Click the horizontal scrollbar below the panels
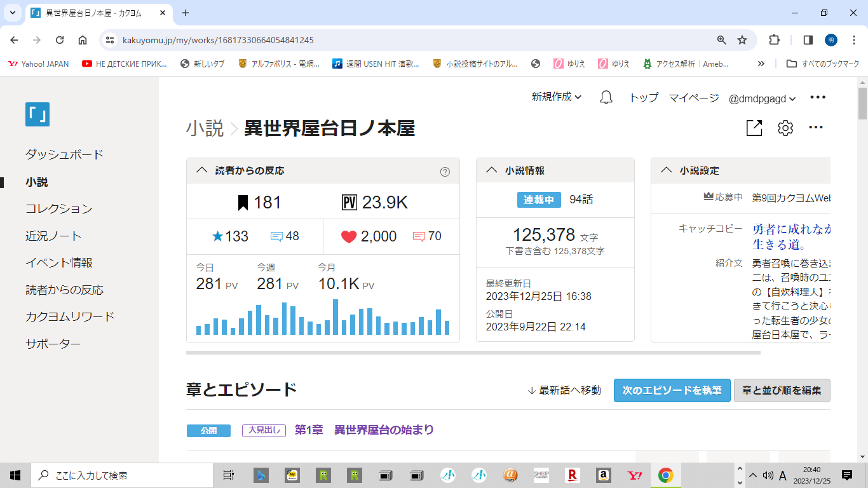868x488 pixels. click(473, 352)
